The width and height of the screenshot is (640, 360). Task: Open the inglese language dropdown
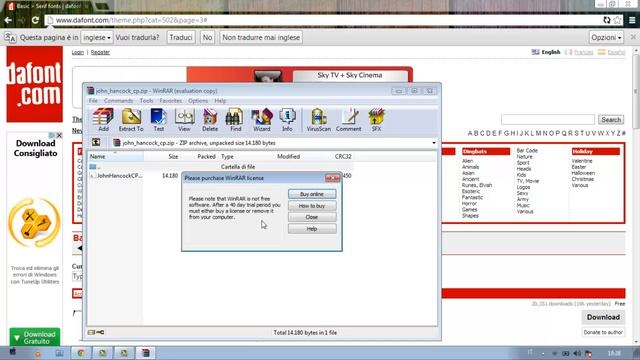coord(97,38)
